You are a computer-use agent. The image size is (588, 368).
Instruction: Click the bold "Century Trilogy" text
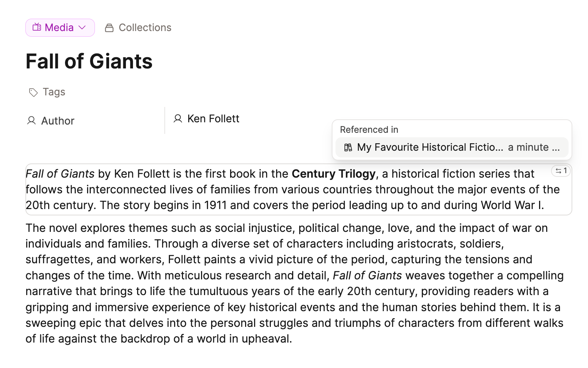333,174
